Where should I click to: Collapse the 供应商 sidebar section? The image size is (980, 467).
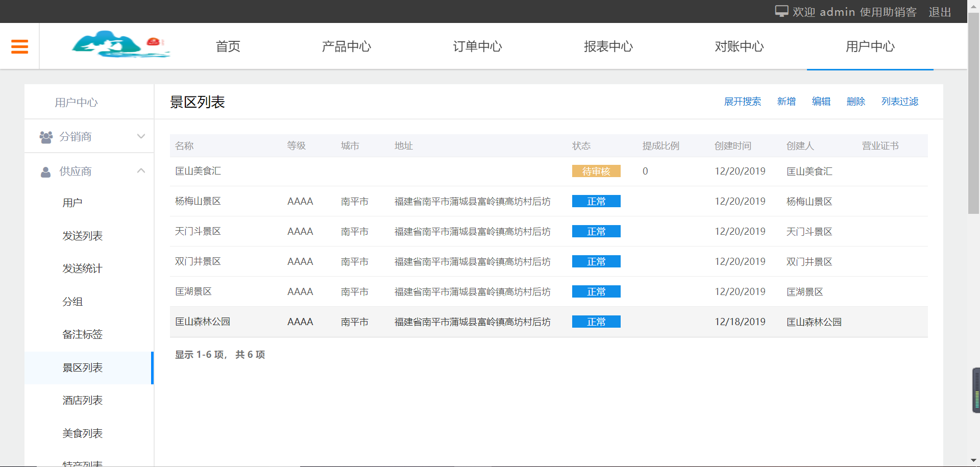[x=141, y=171]
